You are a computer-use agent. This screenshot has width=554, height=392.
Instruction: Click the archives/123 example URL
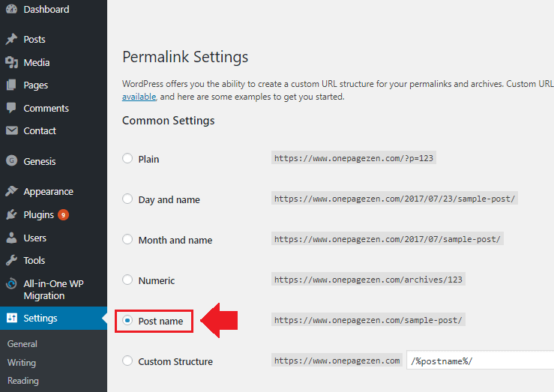tap(368, 280)
